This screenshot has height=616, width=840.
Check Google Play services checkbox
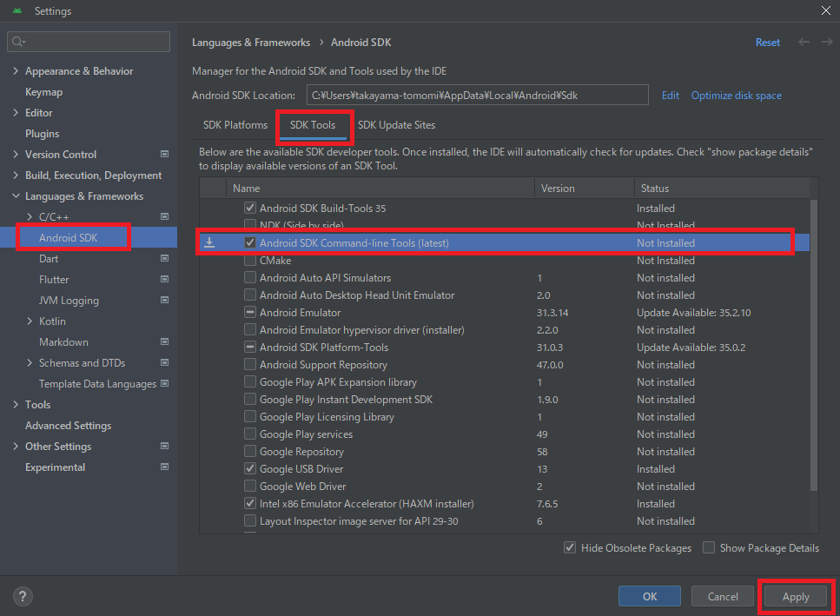click(x=249, y=434)
